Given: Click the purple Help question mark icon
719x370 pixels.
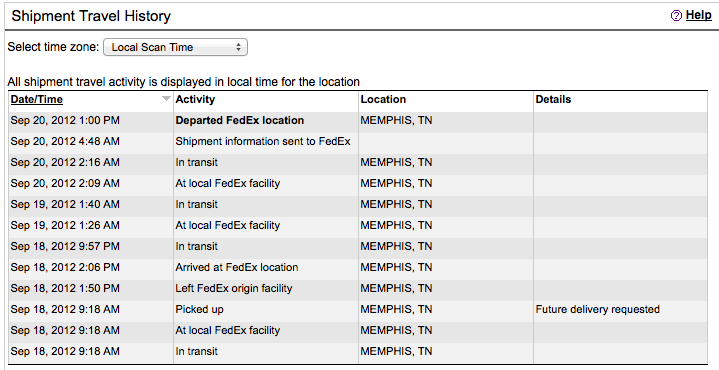Looking at the screenshot, I should [676, 16].
